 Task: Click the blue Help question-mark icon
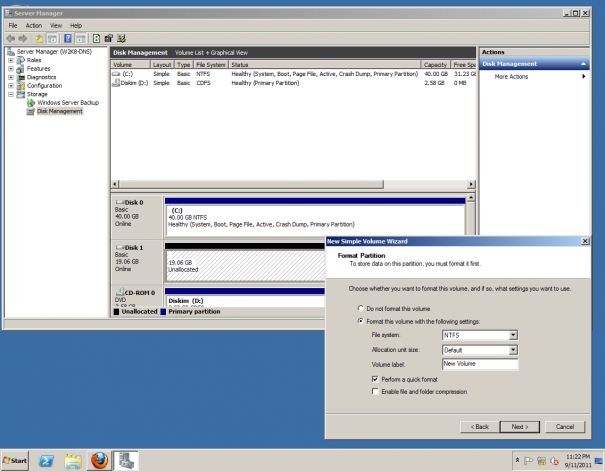point(68,39)
